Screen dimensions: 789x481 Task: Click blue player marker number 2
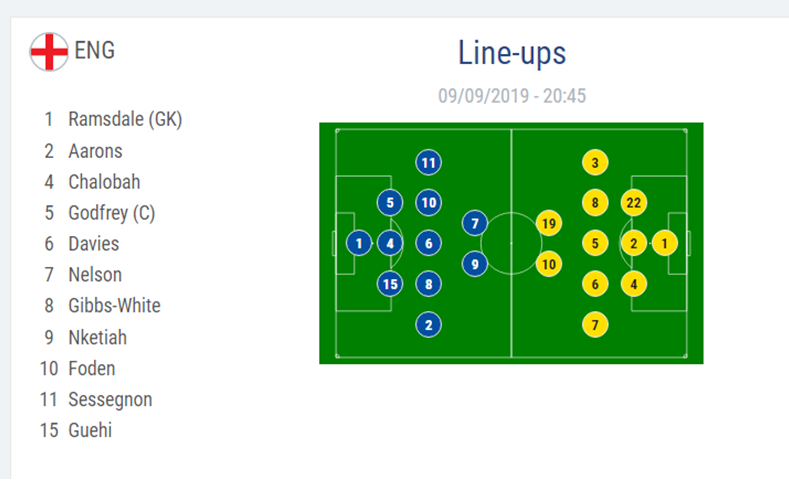428,324
